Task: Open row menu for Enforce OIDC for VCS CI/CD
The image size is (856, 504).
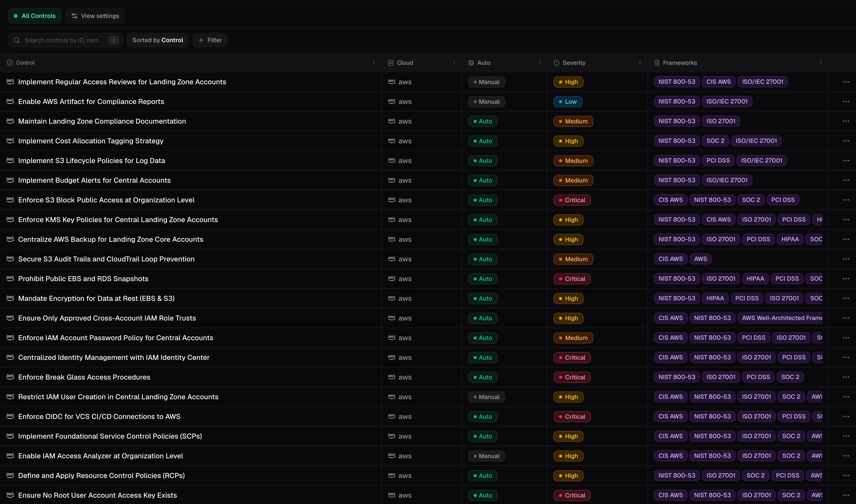Action: (x=846, y=417)
